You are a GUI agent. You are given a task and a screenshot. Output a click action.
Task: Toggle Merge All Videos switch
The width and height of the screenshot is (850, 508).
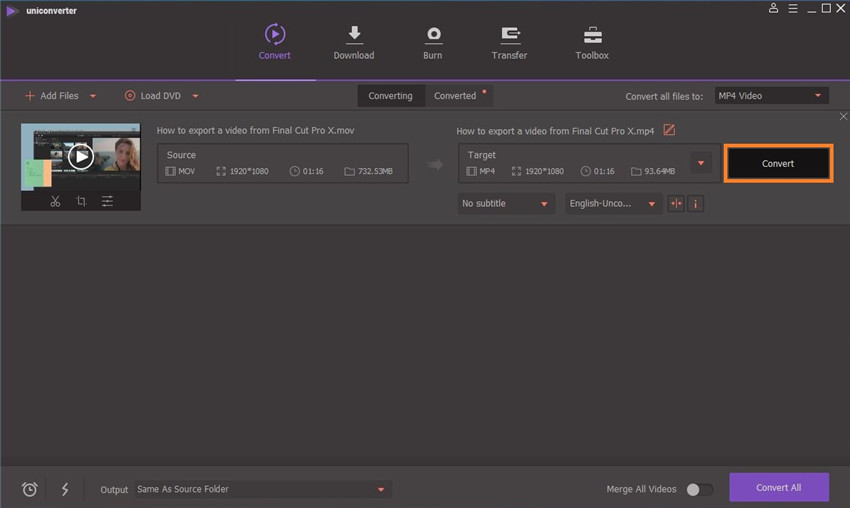699,490
